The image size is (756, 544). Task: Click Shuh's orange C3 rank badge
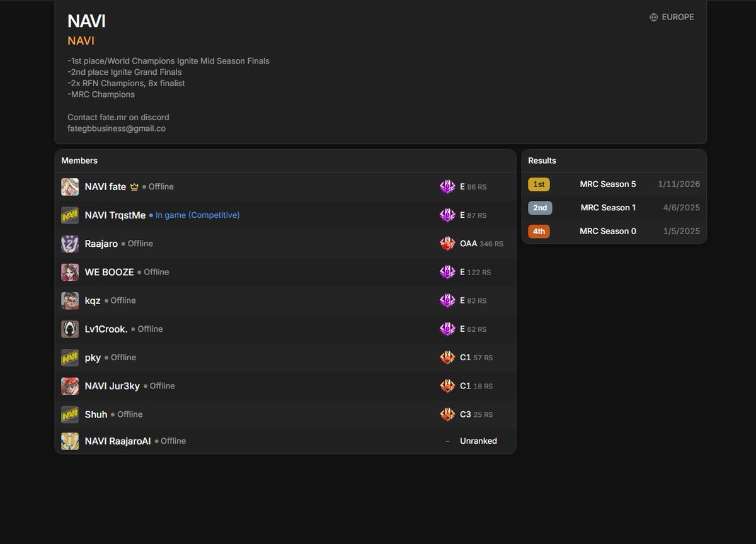click(447, 414)
